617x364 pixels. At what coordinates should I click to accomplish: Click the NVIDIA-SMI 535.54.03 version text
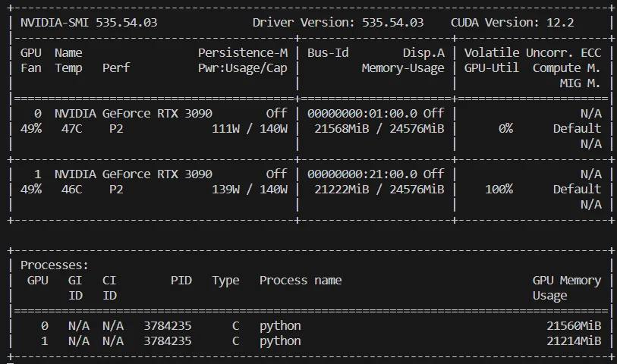pyautogui.click(x=89, y=23)
